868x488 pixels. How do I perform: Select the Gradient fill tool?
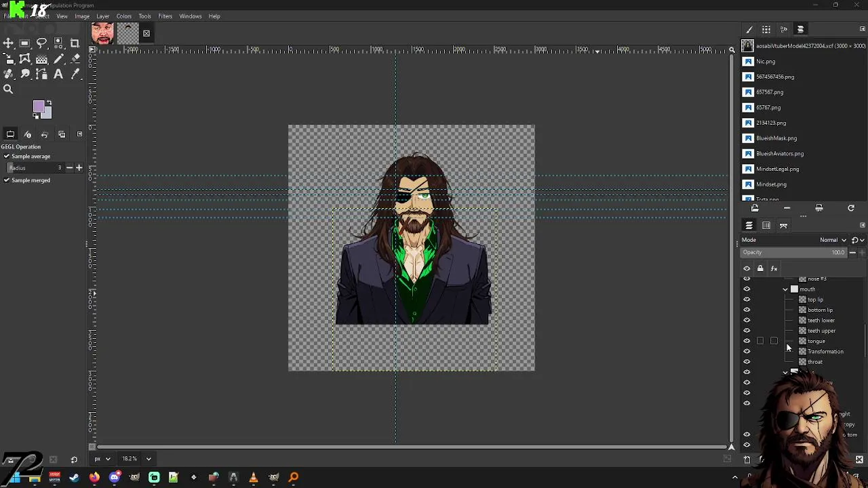[x=41, y=59]
